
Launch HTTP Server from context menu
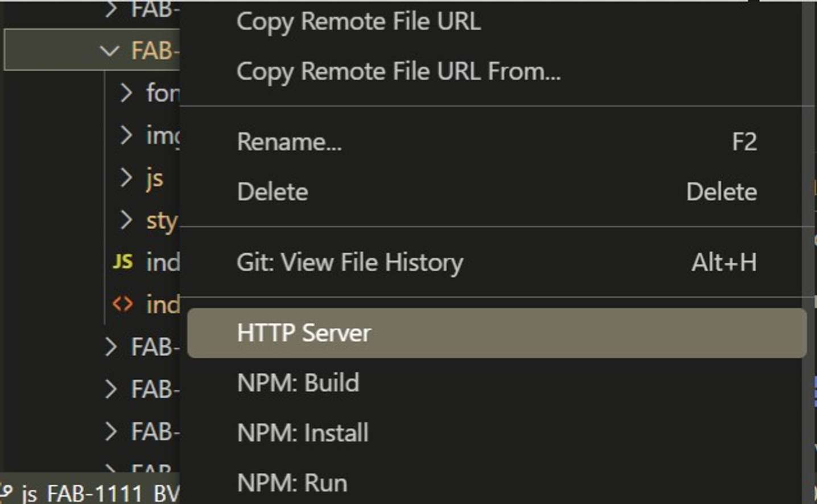(304, 333)
